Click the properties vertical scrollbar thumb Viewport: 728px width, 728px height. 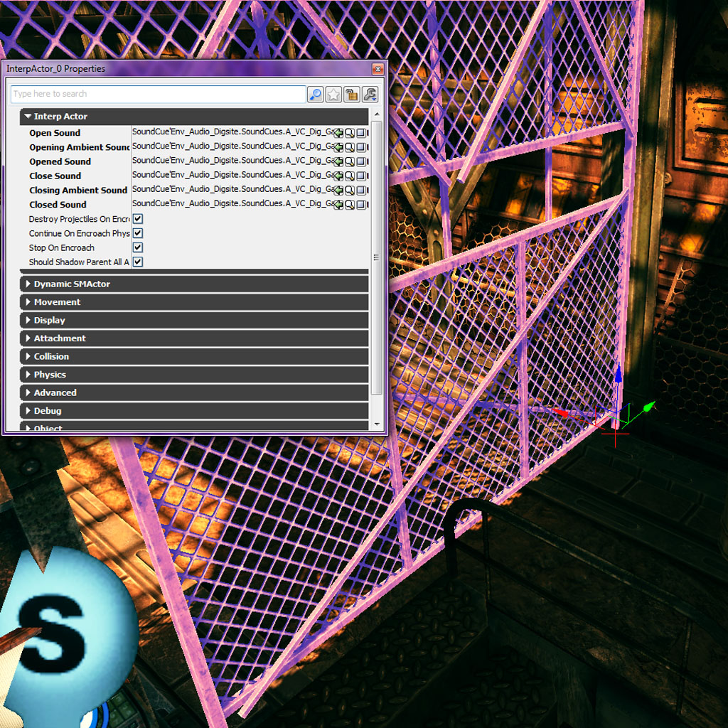[x=377, y=258]
